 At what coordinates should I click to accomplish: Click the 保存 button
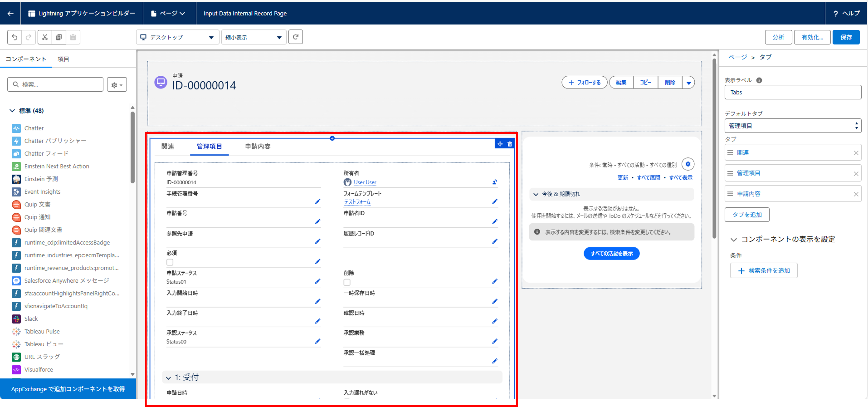click(x=846, y=37)
